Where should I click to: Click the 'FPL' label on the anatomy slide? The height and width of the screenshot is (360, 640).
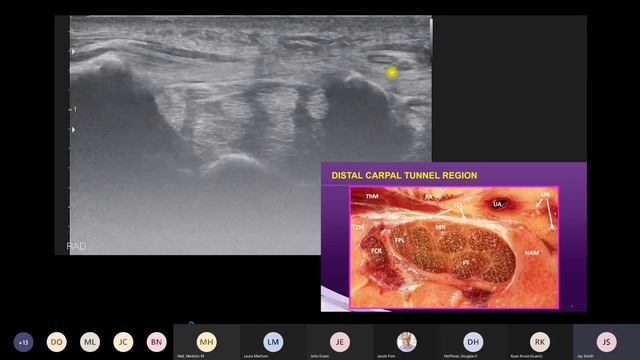(x=399, y=240)
